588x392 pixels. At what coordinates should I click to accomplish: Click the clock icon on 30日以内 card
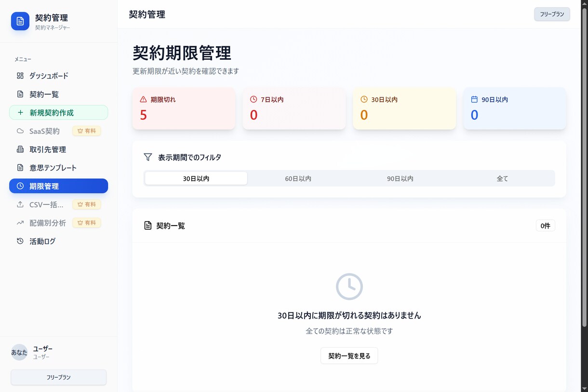(364, 99)
